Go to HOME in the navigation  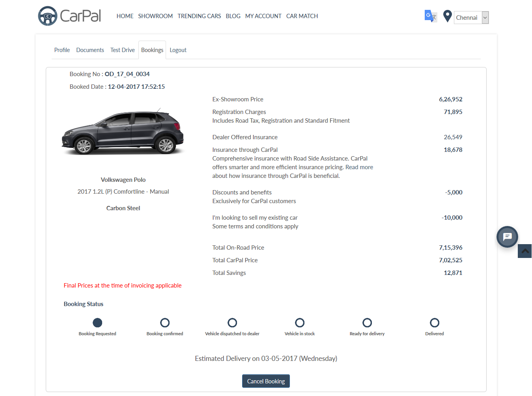point(125,16)
